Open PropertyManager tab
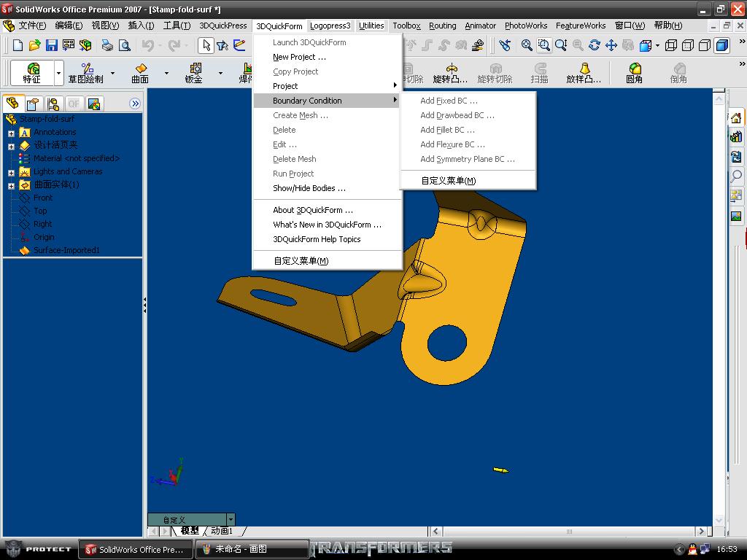The width and height of the screenshot is (747, 560). [x=33, y=104]
